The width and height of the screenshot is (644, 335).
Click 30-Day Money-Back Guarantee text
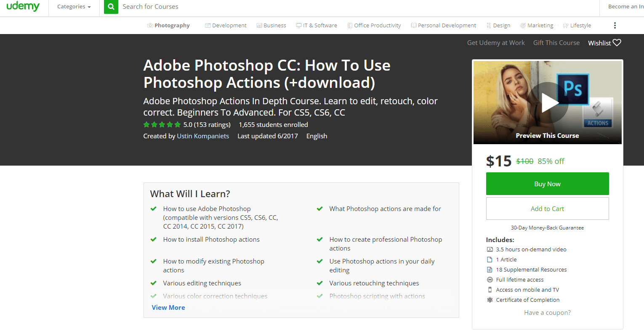[x=547, y=228]
